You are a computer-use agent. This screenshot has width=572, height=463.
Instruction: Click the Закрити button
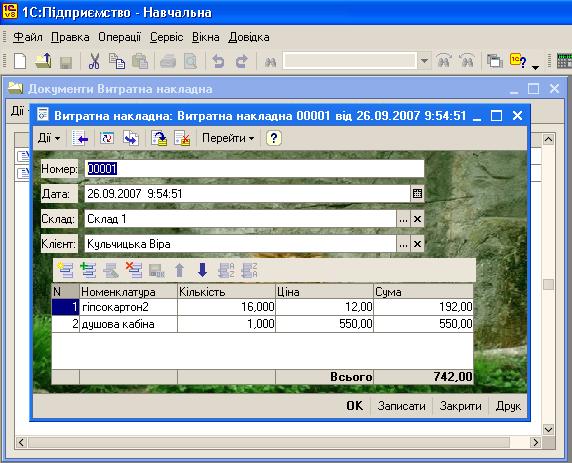tap(460, 406)
